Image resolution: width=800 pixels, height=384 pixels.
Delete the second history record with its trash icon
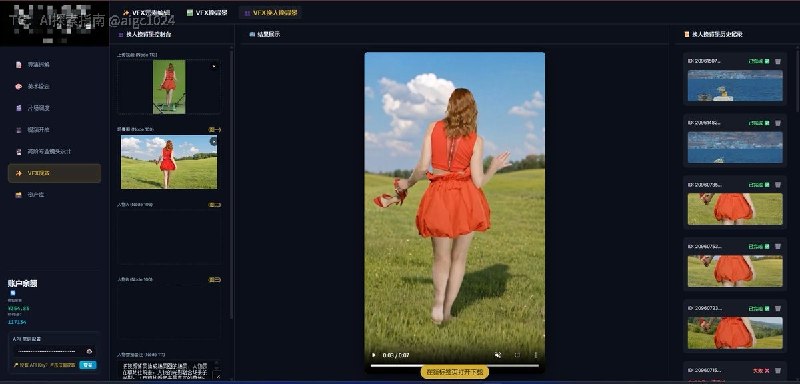pos(778,123)
